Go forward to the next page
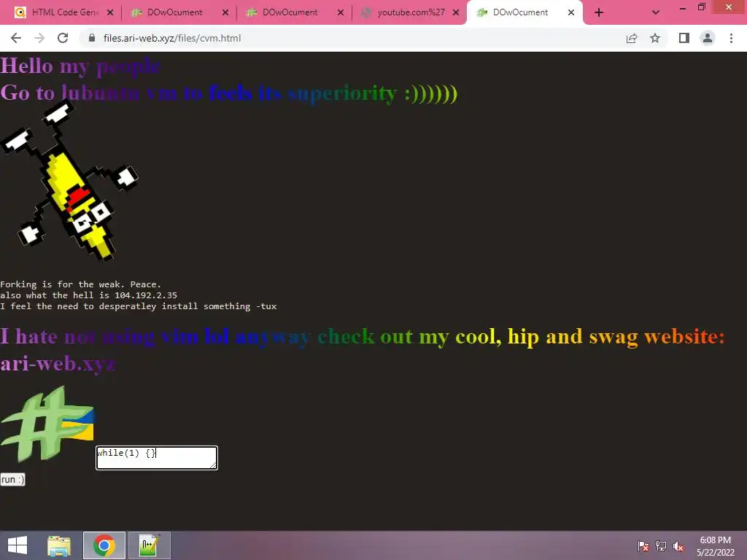Screen dimensions: 747x560 [39, 38]
